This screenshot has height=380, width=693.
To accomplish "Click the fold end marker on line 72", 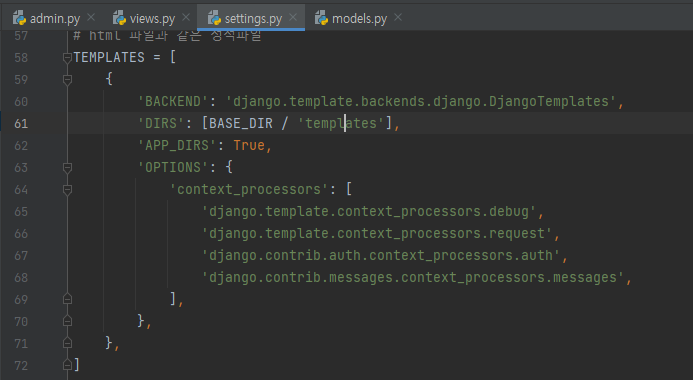I will [67, 365].
